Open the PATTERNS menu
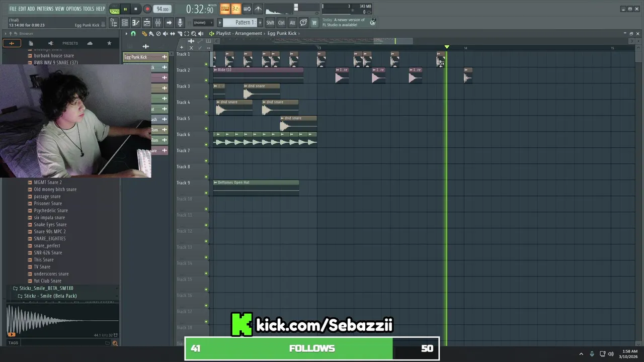Screen dimensions: 644x362 click(x=45, y=9)
